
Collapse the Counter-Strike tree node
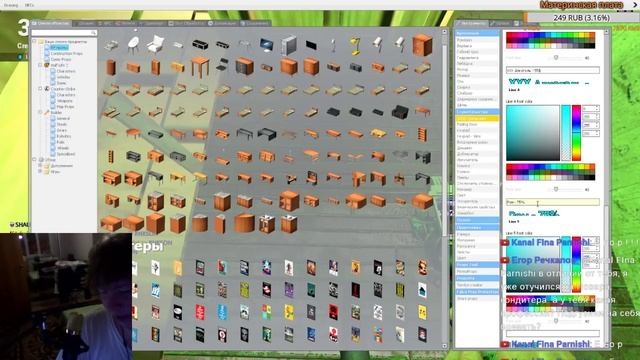coord(40,89)
